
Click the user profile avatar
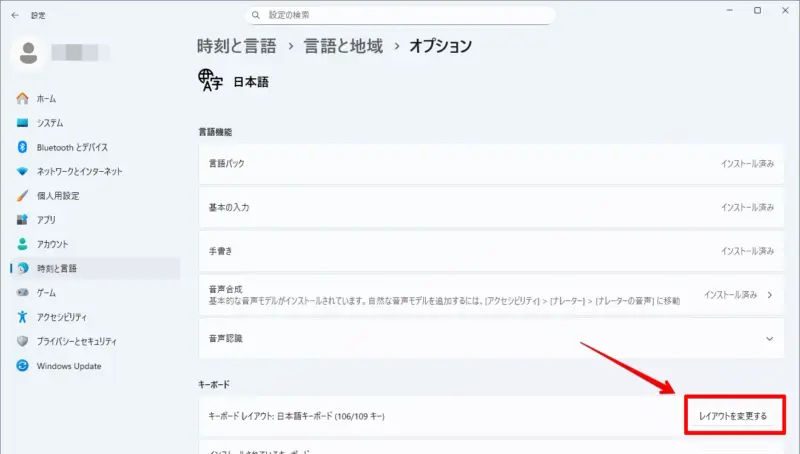point(29,51)
